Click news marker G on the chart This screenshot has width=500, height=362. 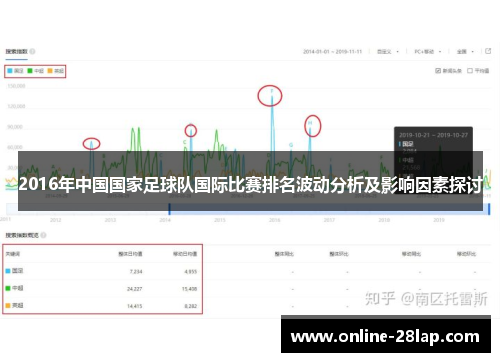pyautogui.click(x=291, y=145)
